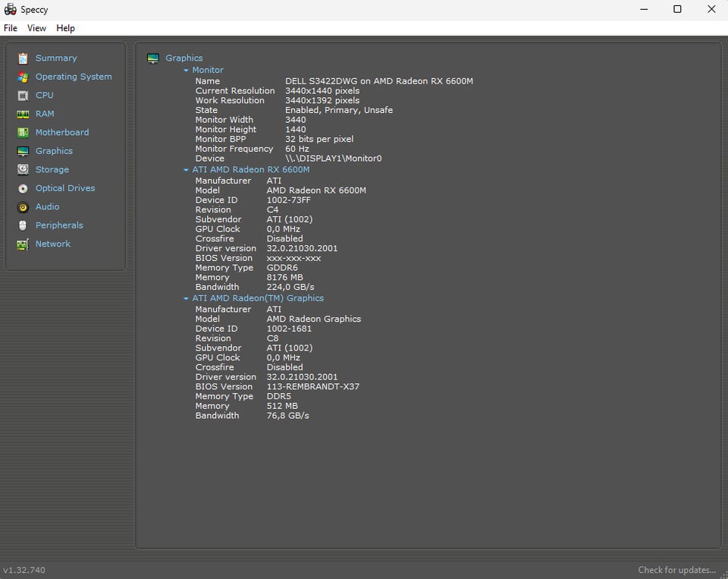This screenshot has width=728, height=579.
Task: Open the View menu
Action: tap(36, 28)
